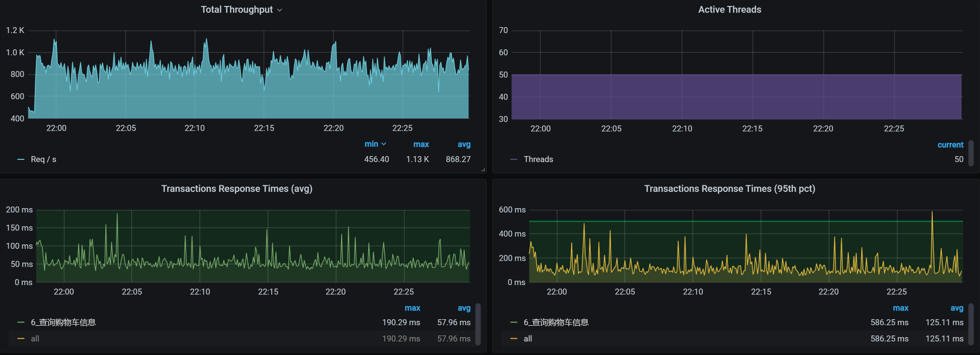Click the cyan Req / s color line icon

tap(21, 159)
